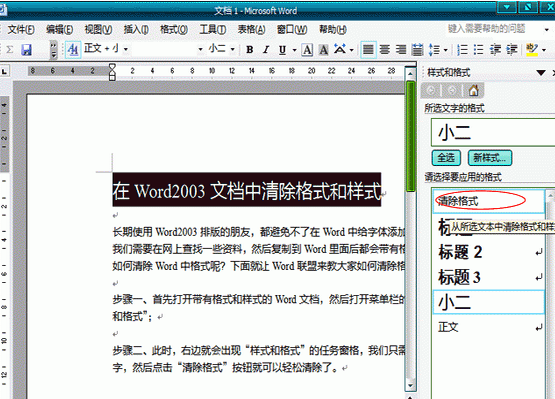Screen dimensions: 555x399
Task: Apply the yellow highlight color
Action: point(532,50)
